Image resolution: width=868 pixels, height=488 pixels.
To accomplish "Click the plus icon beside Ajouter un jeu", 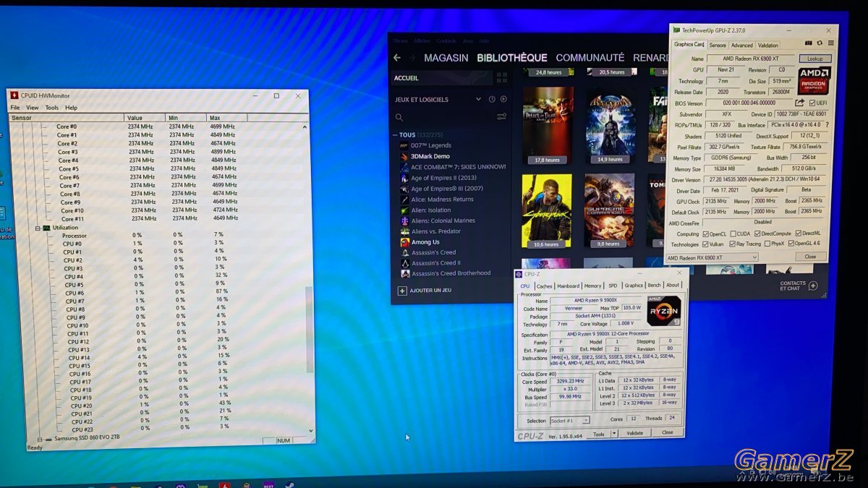I will [x=402, y=291].
